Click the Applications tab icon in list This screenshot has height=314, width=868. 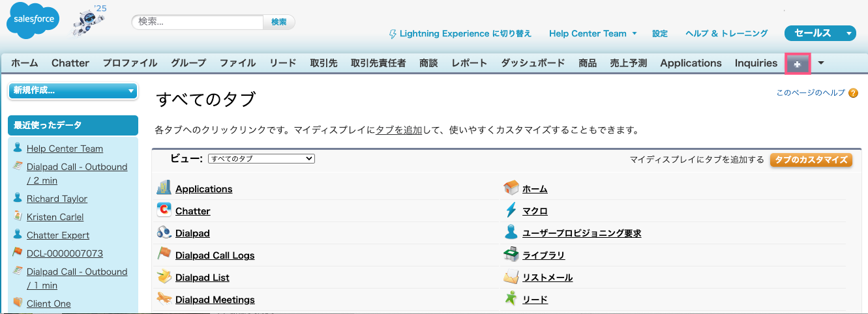coord(164,188)
